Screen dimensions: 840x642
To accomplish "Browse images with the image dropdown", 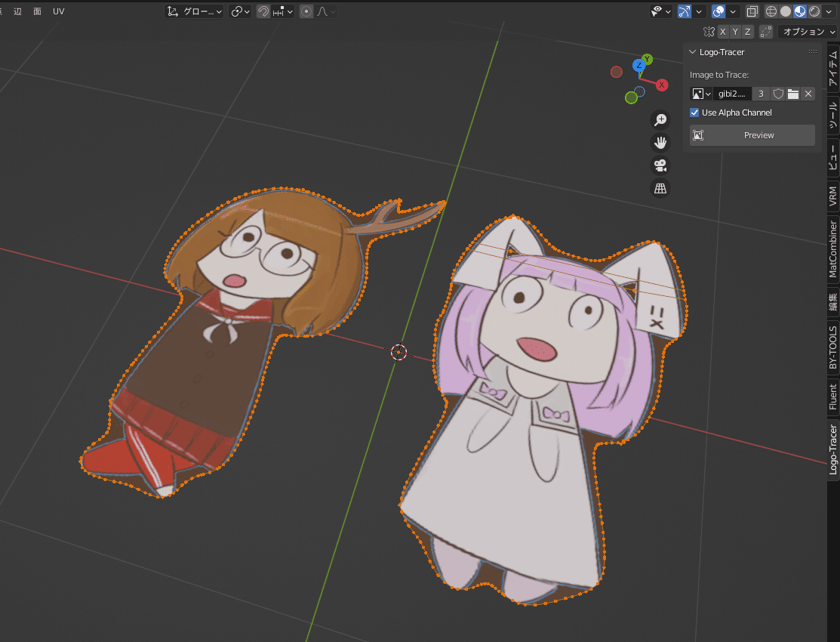I will pos(701,94).
